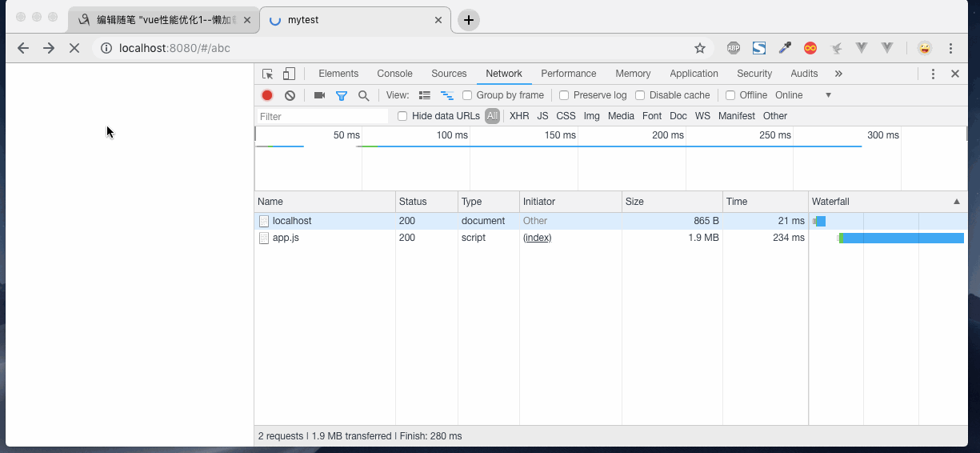
Task: Switch to the Console tab
Action: click(x=394, y=74)
